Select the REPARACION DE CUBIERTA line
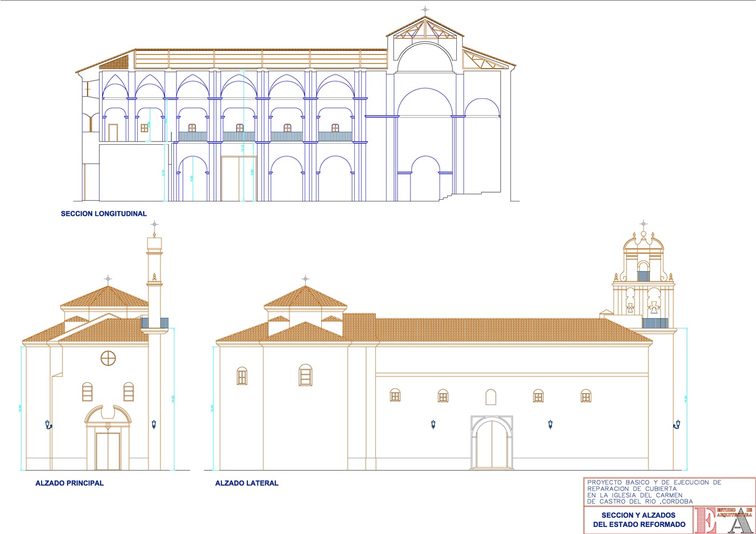Viewport: 756px width, 534px height. click(632, 489)
